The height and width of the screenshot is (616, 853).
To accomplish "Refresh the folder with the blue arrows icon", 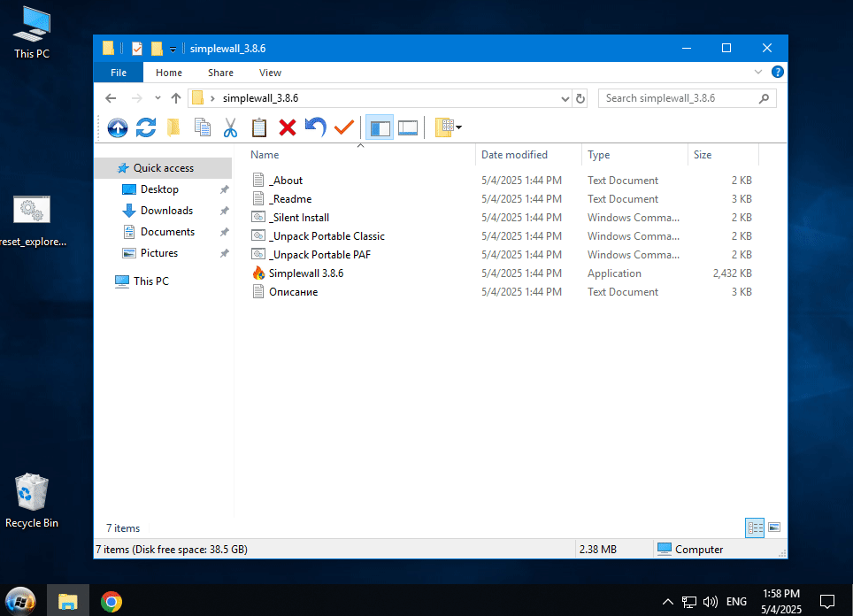I will coord(146,127).
